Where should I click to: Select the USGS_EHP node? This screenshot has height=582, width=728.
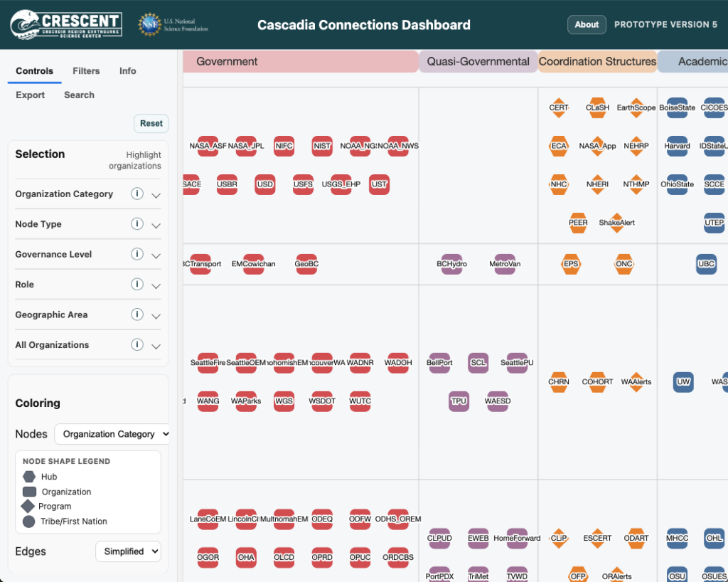point(341,184)
